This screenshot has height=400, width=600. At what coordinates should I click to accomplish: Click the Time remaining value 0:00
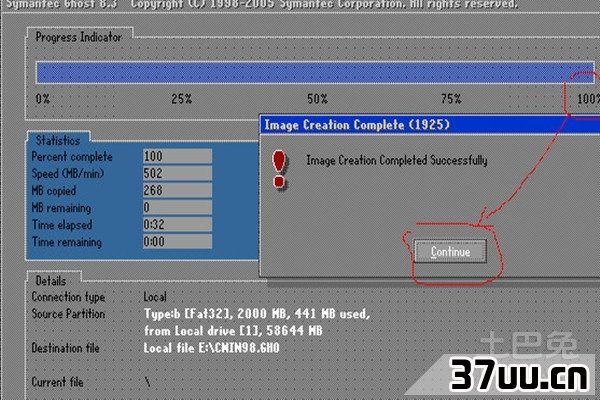(x=177, y=242)
